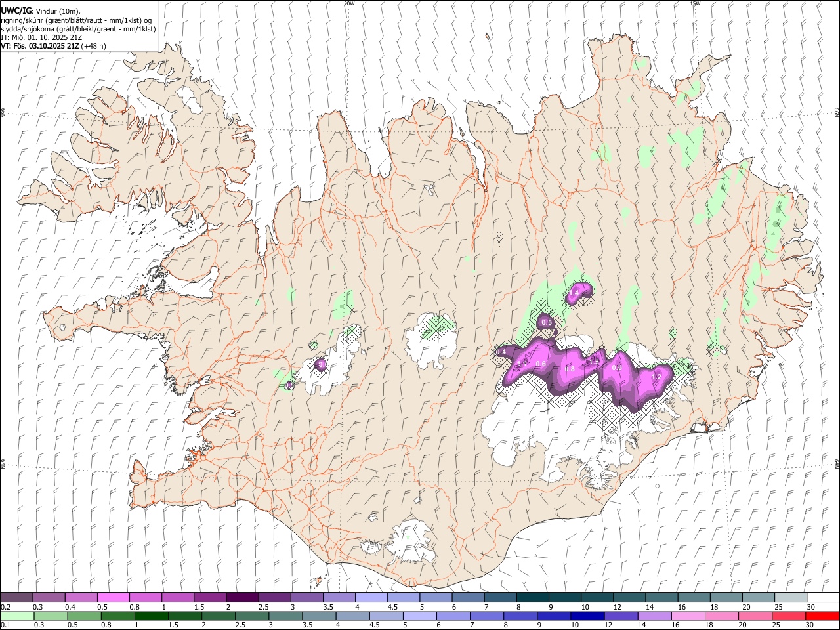840x630 pixels.
Task: Click the 15W longitude label
Action: click(695, 3)
